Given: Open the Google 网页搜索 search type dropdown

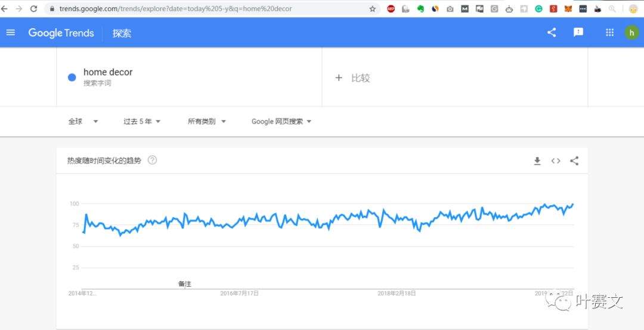Looking at the screenshot, I should pyautogui.click(x=281, y=121).
